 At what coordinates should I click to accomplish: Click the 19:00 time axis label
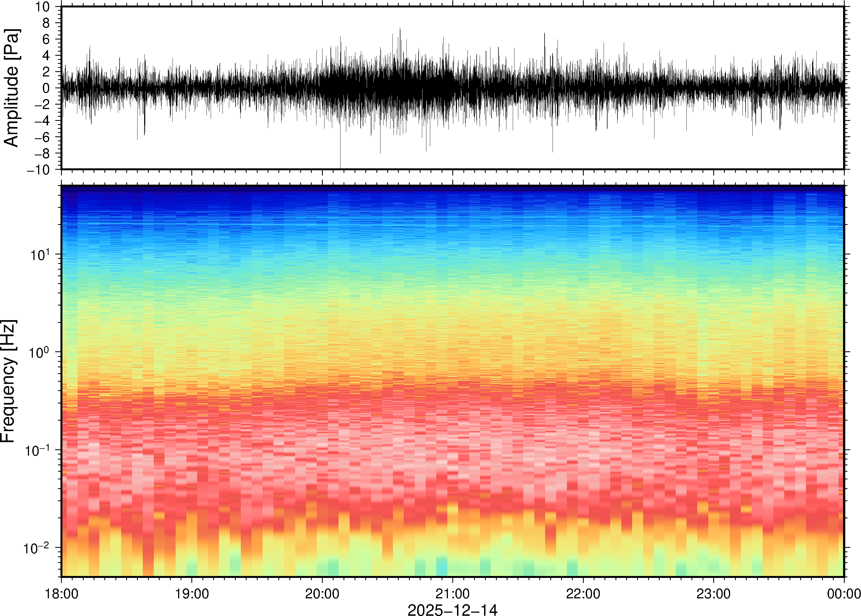pos(192,594)
